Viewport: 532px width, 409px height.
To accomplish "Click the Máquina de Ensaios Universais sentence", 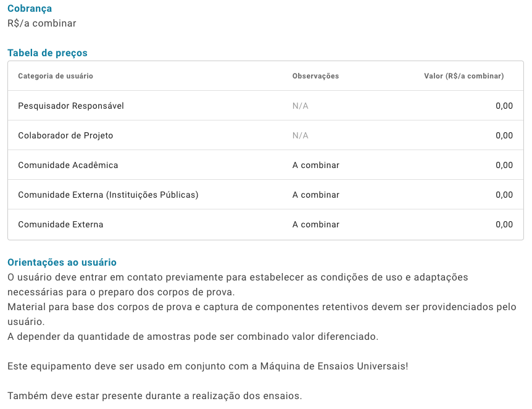I will [207, 366].
